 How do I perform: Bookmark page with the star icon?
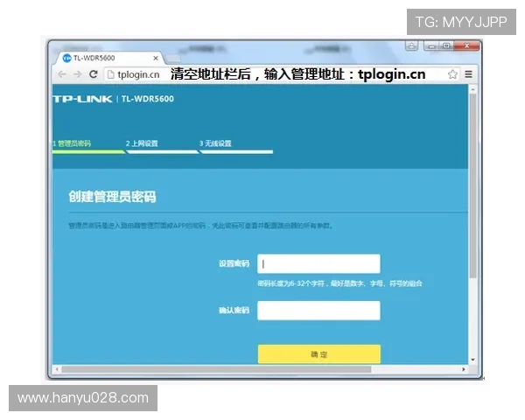[x=452, y=74]
